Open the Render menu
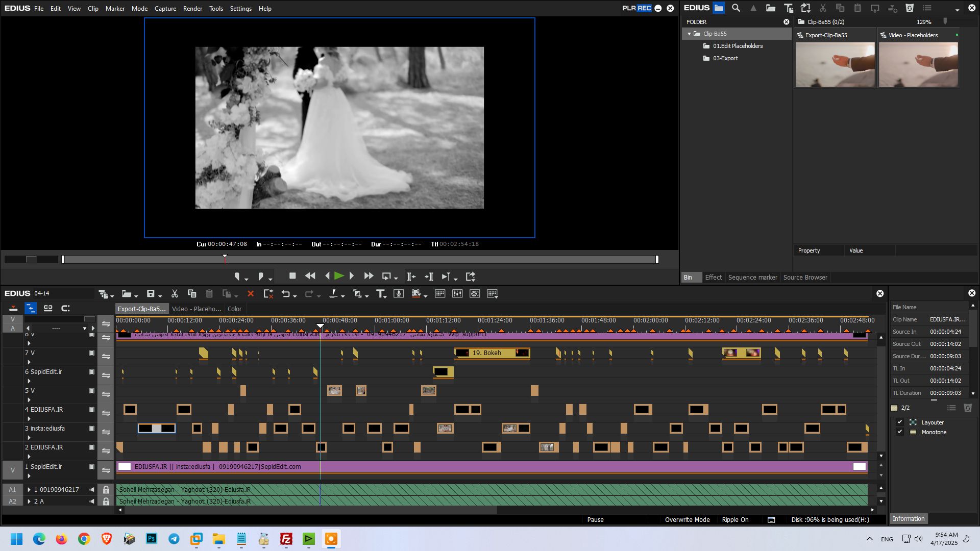 tap(192, 9)
